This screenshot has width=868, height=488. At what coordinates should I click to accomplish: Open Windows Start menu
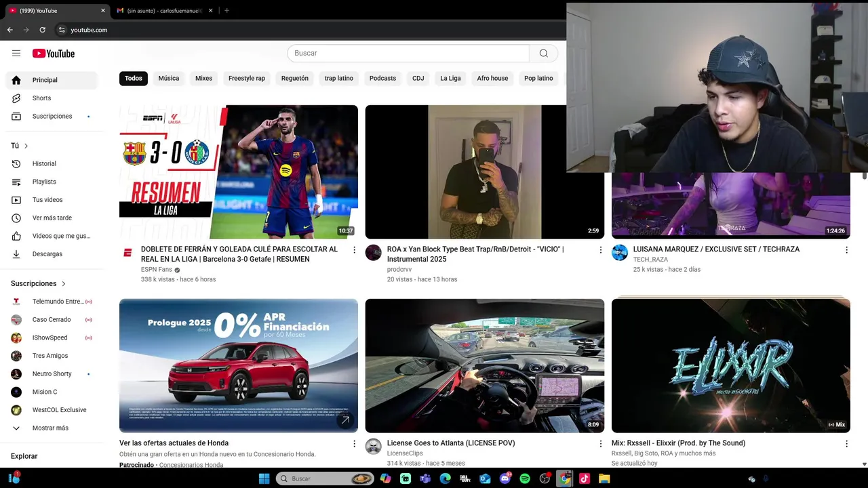point(264,479)
